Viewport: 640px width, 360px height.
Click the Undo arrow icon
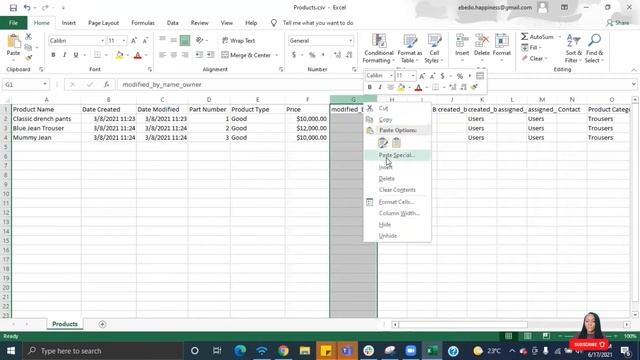click(x=27, y=8)
